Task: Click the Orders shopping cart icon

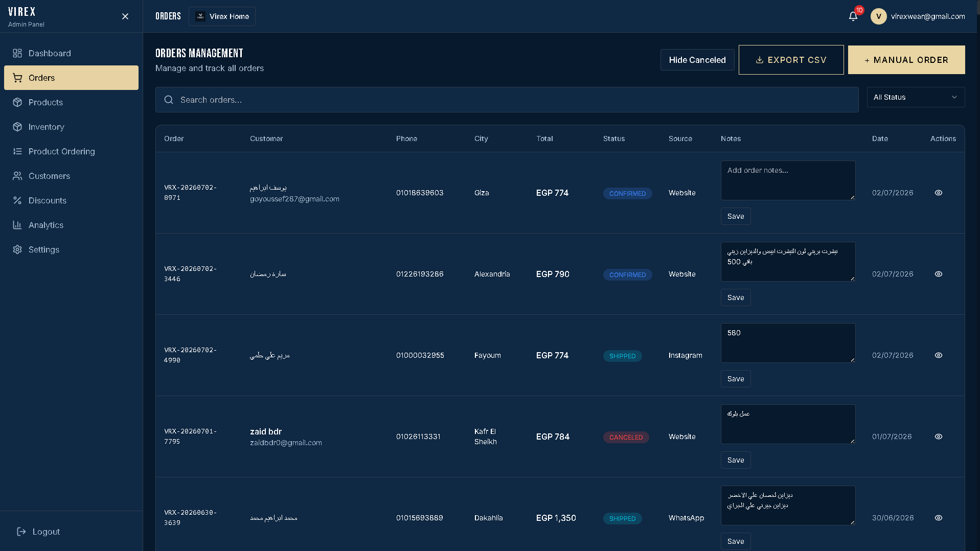Action: click(17, 78)
